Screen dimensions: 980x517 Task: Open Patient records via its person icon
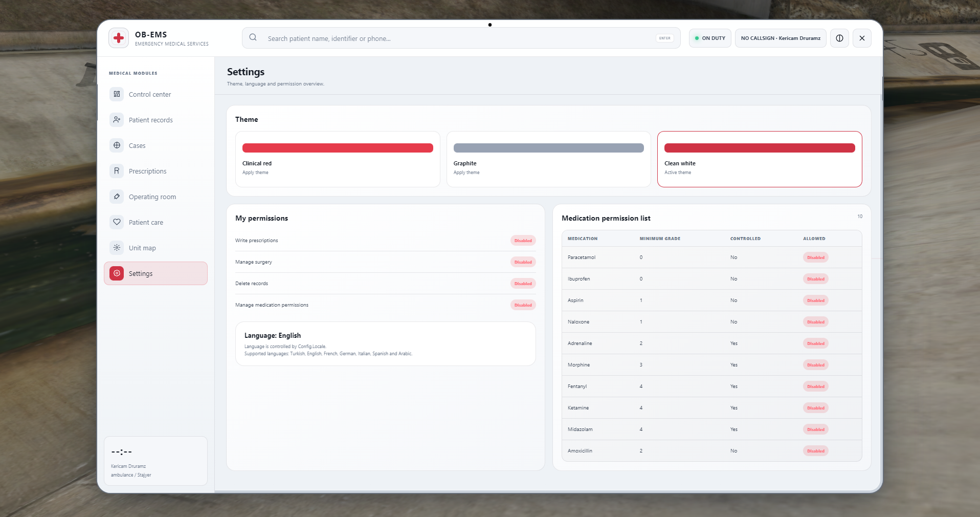(x=117, y=120)
